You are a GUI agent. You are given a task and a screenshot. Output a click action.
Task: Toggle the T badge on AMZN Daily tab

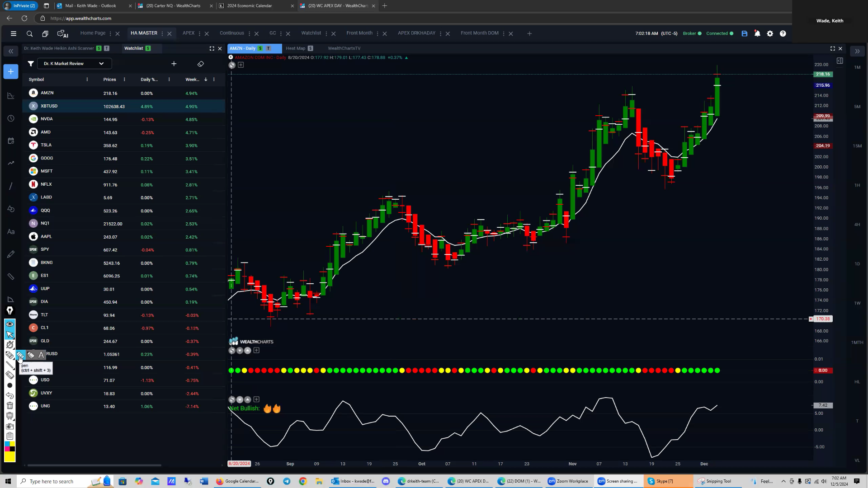click(268, 48)
